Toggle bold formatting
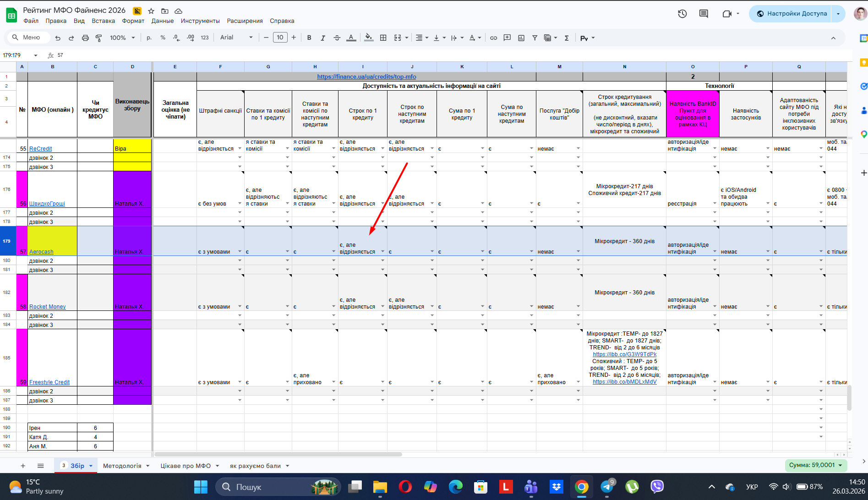Screen dimensions: 868x500 [309, 38]
